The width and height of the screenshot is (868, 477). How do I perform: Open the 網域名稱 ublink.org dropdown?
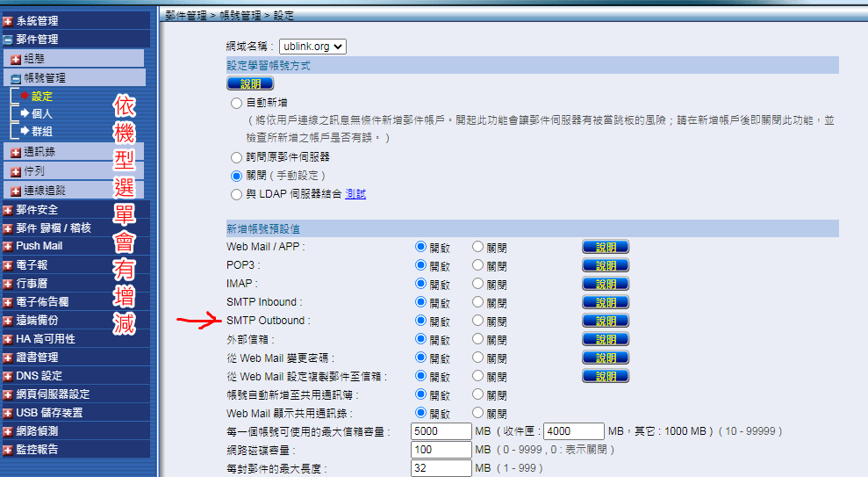click(x=313, y=46)
